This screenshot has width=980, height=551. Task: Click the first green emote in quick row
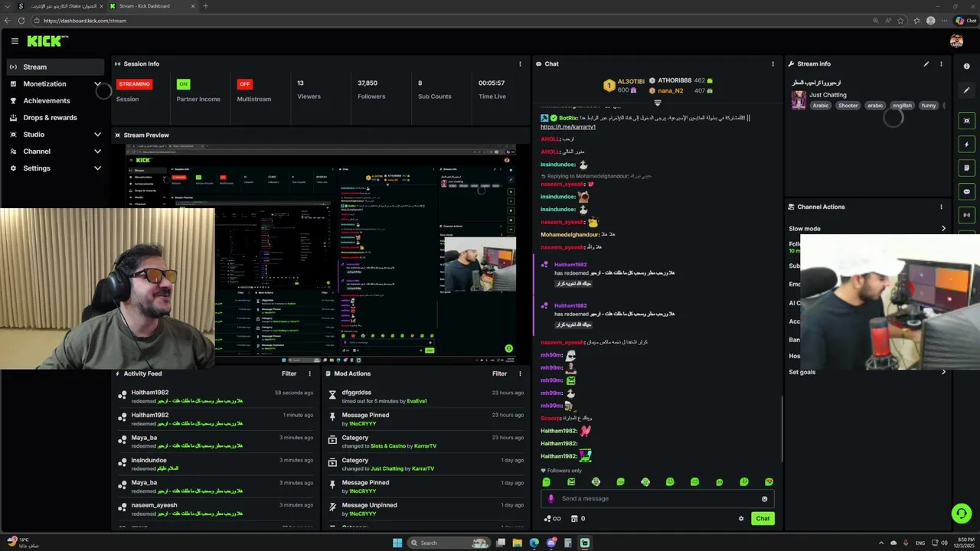point(547,482)
